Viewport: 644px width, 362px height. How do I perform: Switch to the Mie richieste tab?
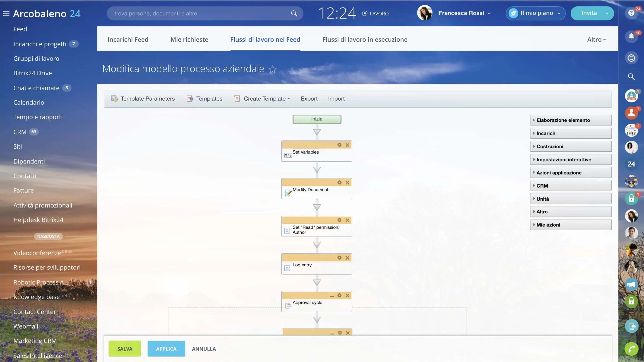pos(189,39)
